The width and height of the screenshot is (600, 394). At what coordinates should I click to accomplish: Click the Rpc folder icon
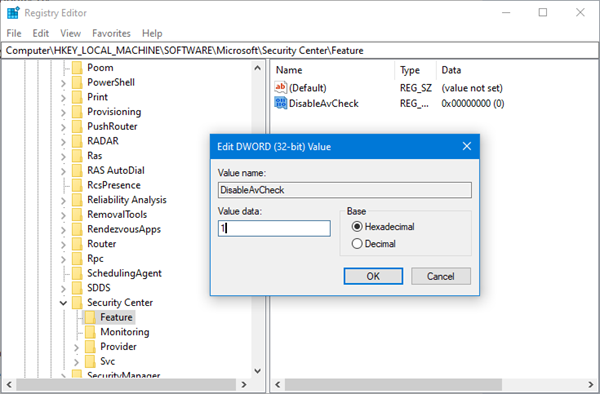pyautogui.click(x=77, y=259)
